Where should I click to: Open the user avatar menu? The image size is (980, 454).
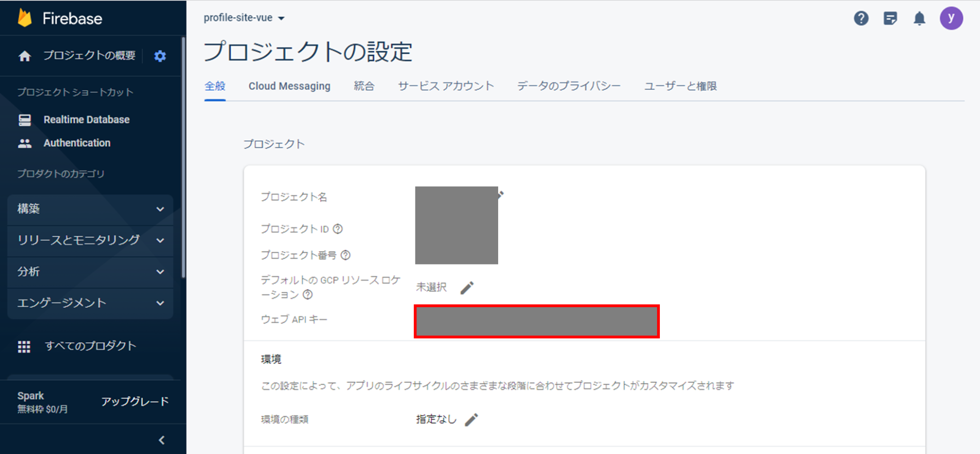tap(951, 18)
